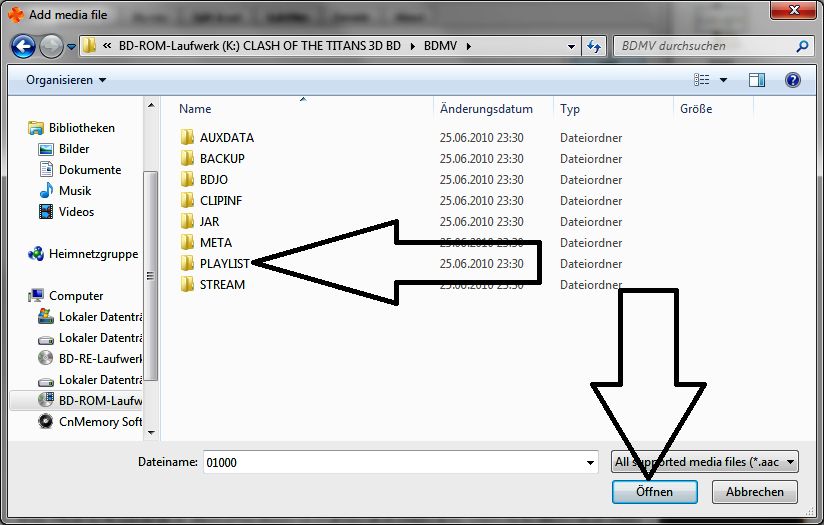
Task: Sort by the Name column header
Action: [x=195, y=109]
